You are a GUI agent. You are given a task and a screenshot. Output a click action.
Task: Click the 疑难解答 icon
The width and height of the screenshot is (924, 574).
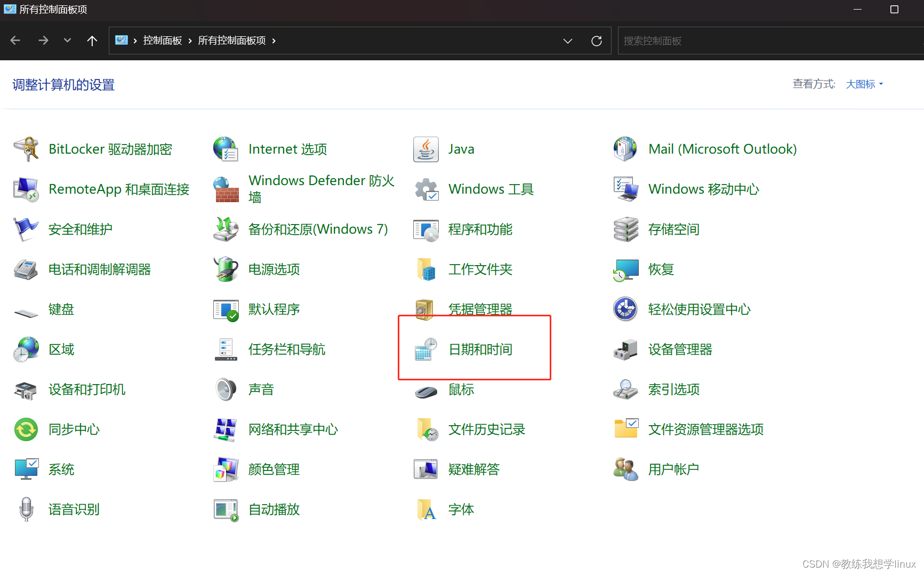(426, 469)
